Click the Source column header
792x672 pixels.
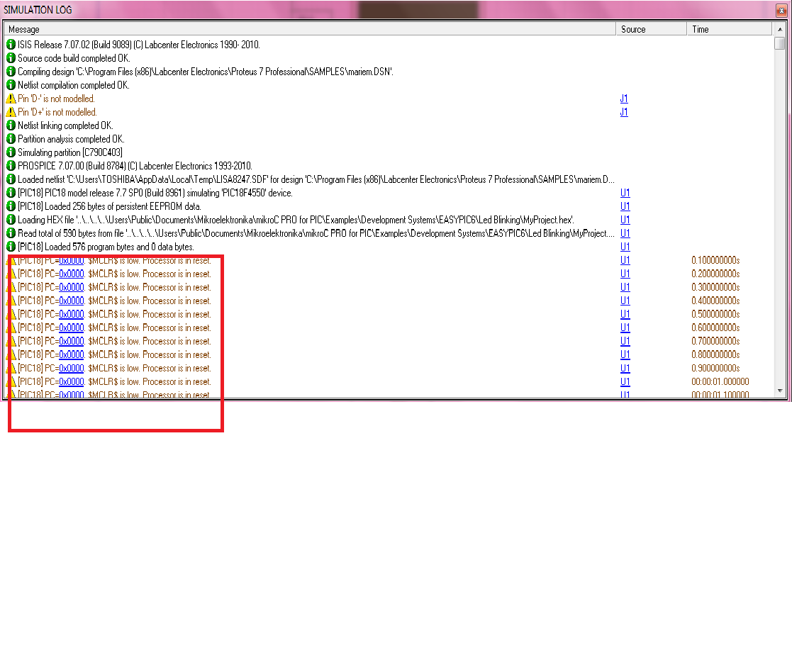coord(651,29)
